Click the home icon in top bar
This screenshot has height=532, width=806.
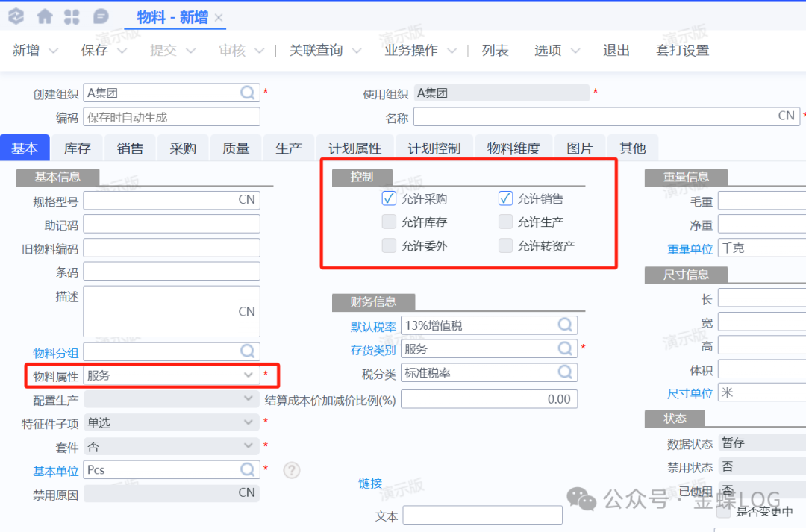(45, 16)
